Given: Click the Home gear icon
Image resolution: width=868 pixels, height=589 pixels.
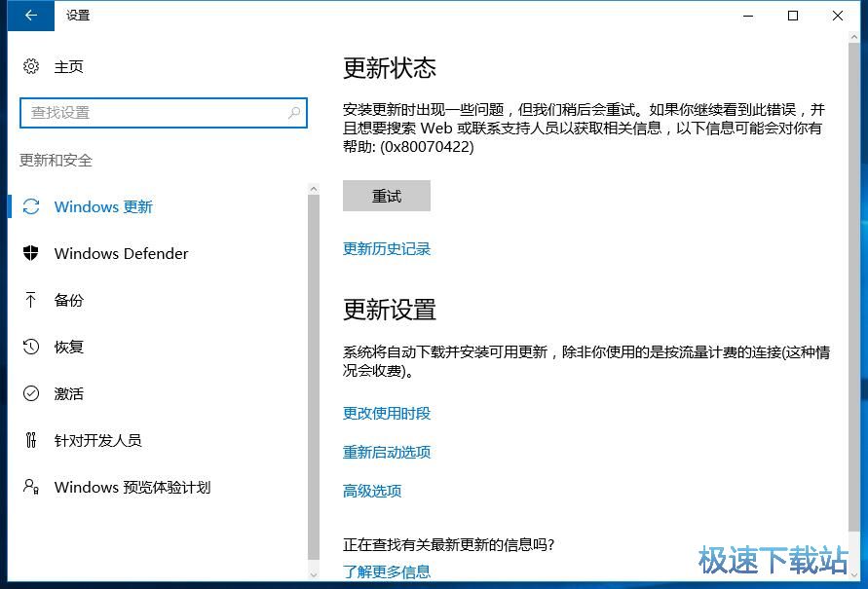Looking at the screenshot, I should 31,66.
